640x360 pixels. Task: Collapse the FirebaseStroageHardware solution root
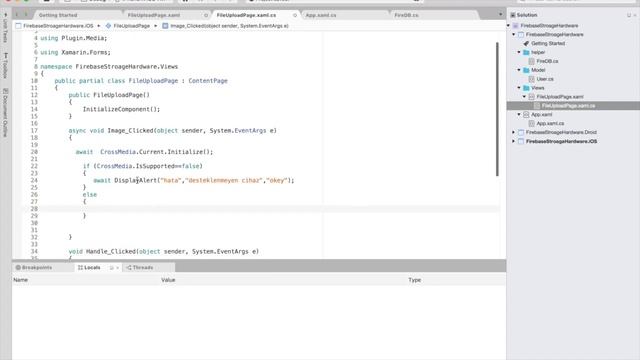tap(509, 26)
